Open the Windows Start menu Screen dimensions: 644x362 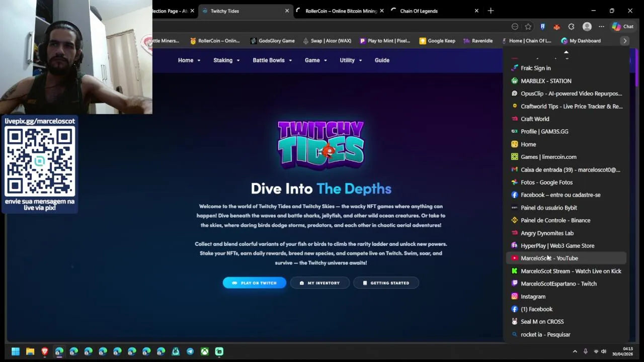pos(16,351)
